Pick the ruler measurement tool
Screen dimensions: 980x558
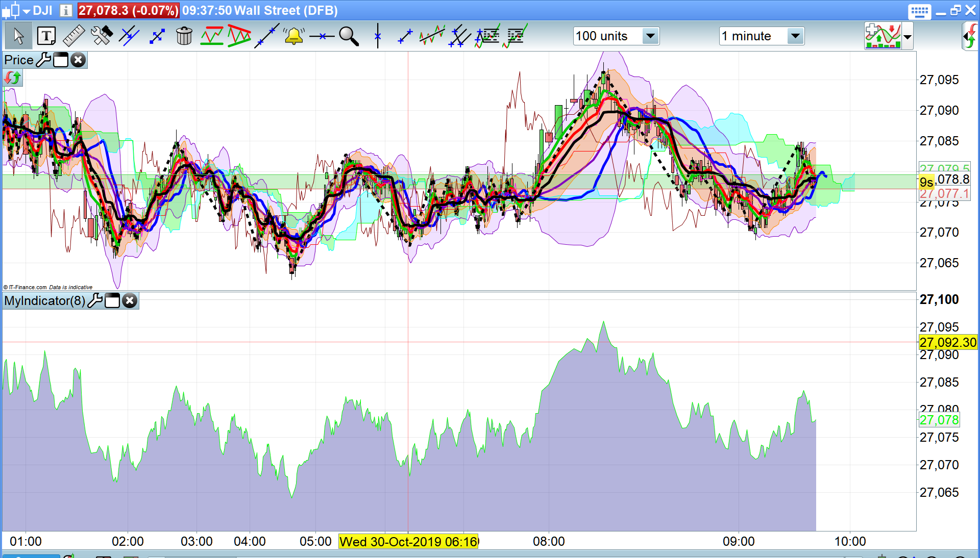point(73,36)
